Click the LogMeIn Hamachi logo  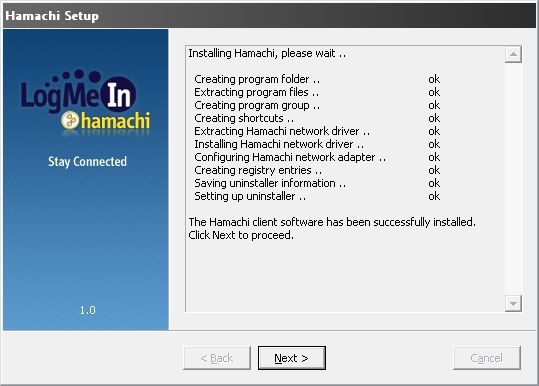click(85, 103)
